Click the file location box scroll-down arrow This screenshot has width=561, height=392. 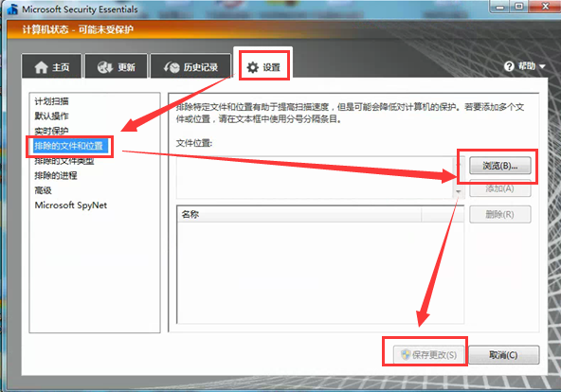[459, 192]
